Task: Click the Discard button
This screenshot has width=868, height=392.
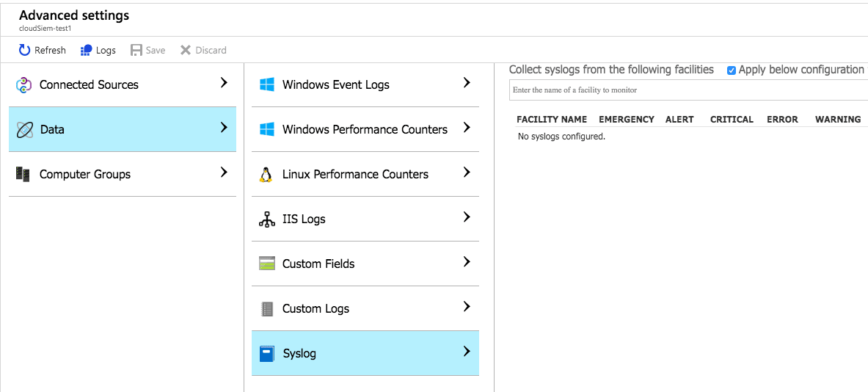Action: click(x=203, y=51)
